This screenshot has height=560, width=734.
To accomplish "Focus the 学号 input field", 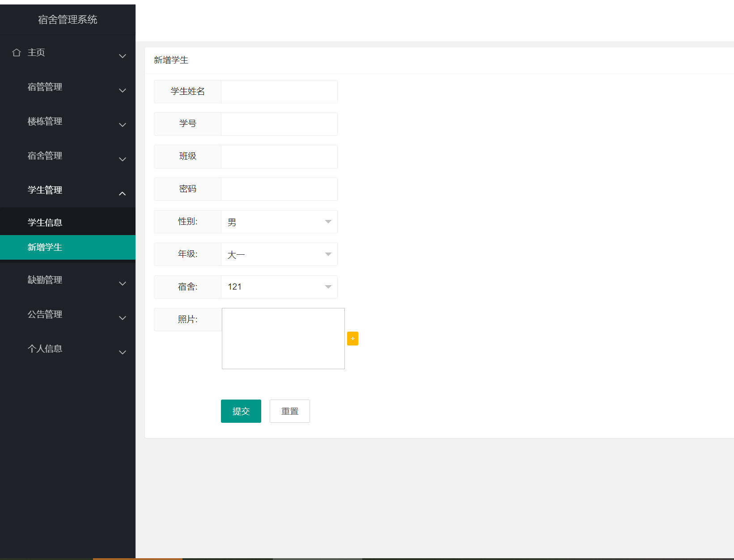I will coord(279,124).
